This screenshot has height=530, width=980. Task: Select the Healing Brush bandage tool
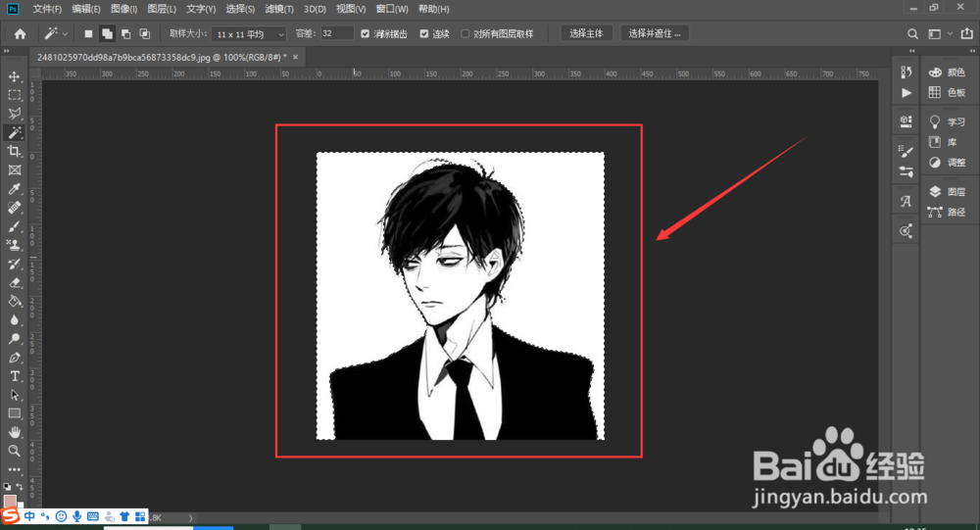15,208
